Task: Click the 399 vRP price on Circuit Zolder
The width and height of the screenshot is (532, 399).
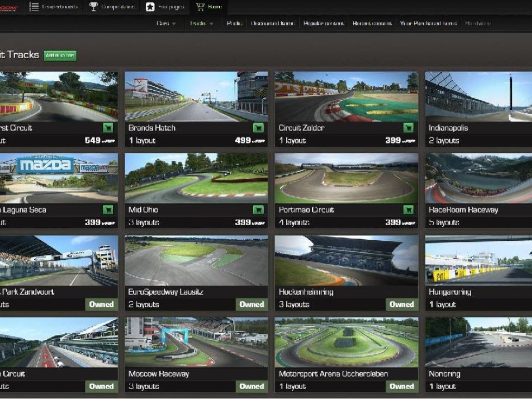Action: point(400,140)
